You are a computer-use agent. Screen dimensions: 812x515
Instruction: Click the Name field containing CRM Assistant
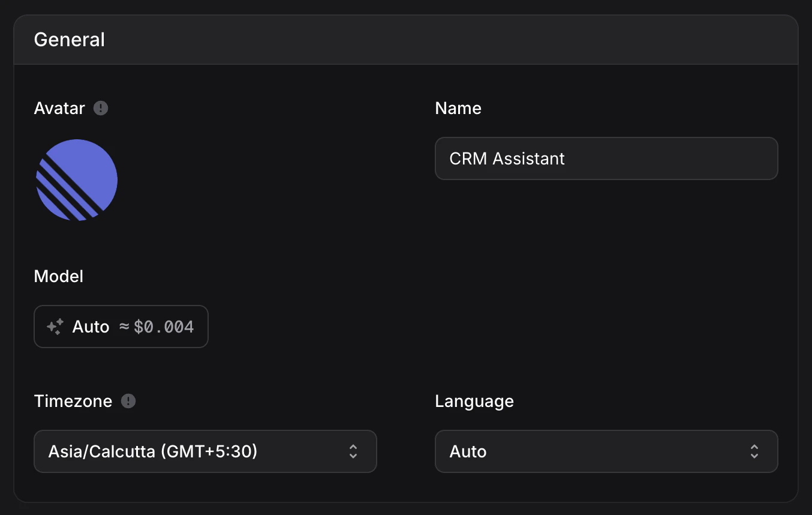[606, 158]
